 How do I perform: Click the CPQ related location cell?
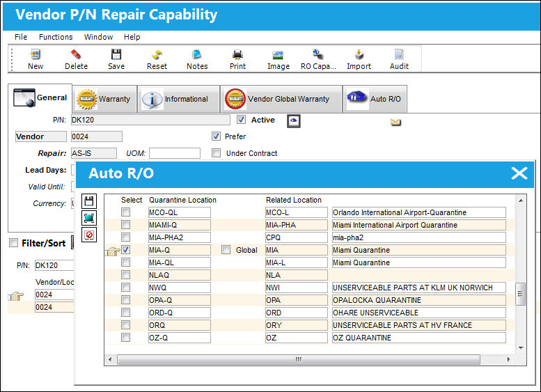(297, 237)
